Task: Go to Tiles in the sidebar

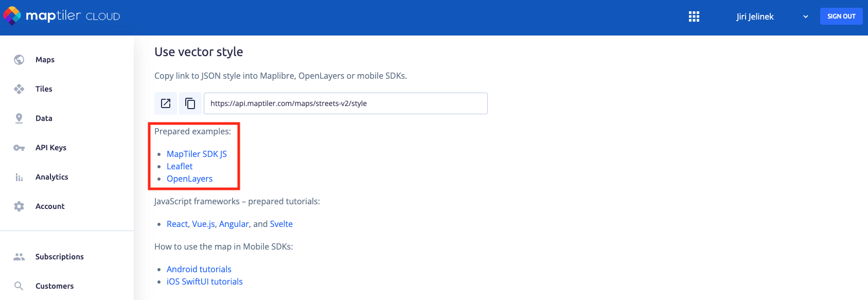Action: pos(44,89)
